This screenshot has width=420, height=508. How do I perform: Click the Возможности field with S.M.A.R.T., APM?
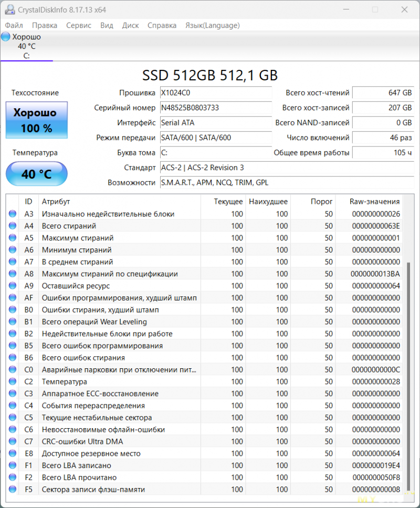287,182
